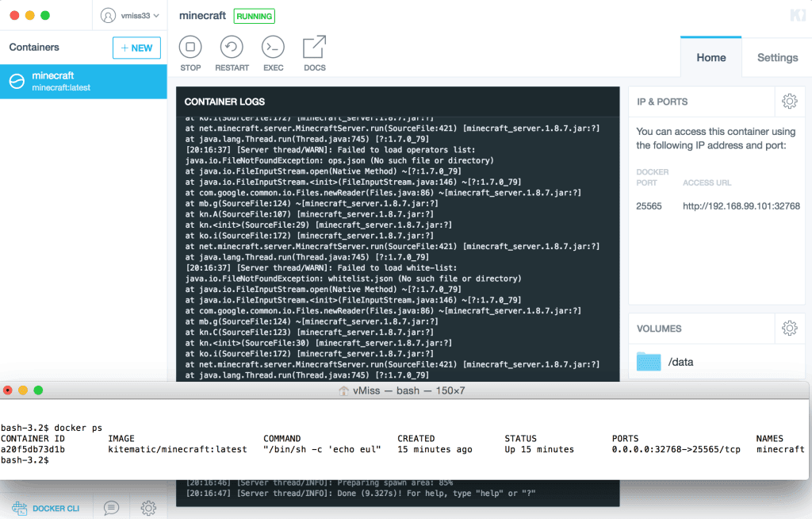The height and width of the screenshot is (519, 812).
Task: Zoom the terminal window with green button
Action: pyautogui.click(x=38, y=390)
